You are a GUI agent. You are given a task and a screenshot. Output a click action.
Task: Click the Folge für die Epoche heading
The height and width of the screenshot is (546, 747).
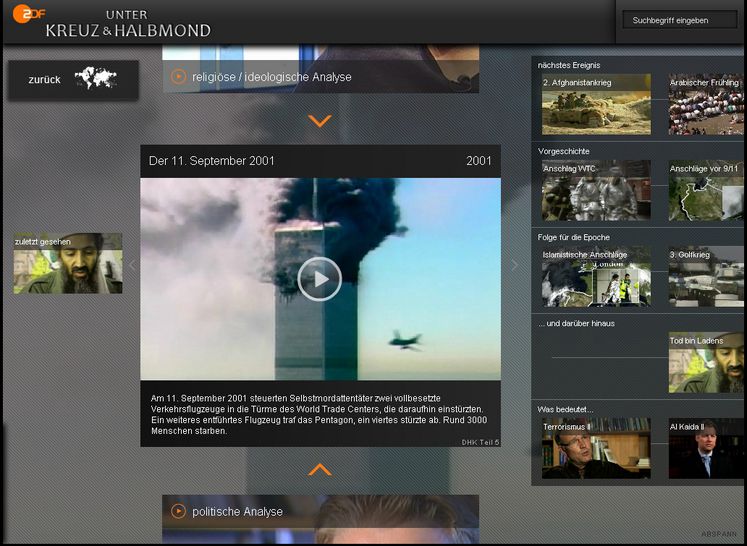[x=574, y=237]
